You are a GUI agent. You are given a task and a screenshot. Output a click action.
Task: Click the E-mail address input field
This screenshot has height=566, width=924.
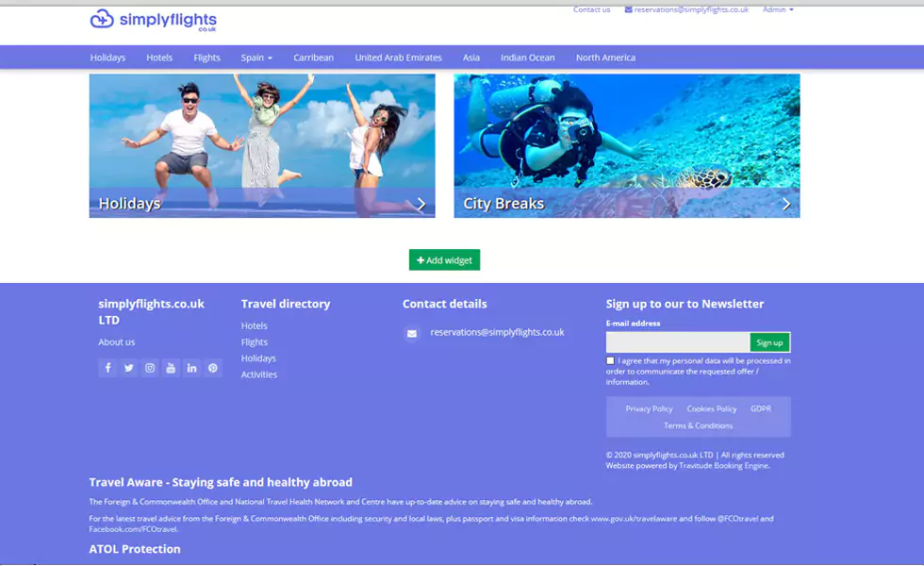[x=677, y=342]
